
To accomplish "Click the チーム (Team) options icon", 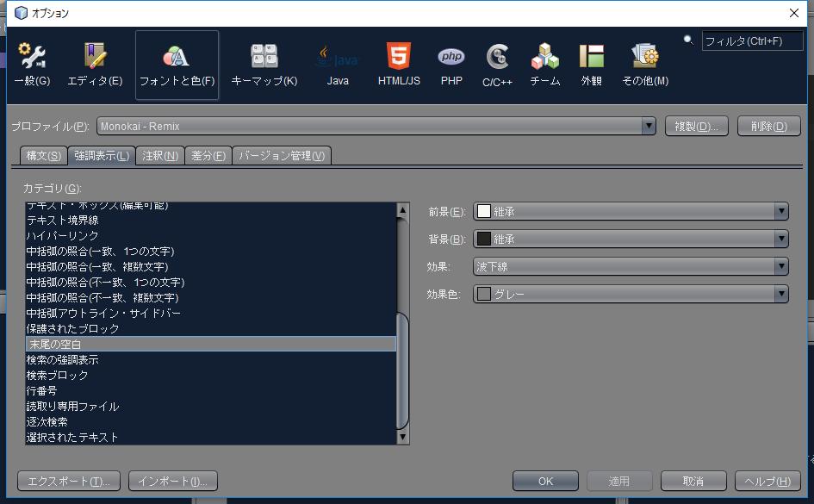I will pos(544,65).
